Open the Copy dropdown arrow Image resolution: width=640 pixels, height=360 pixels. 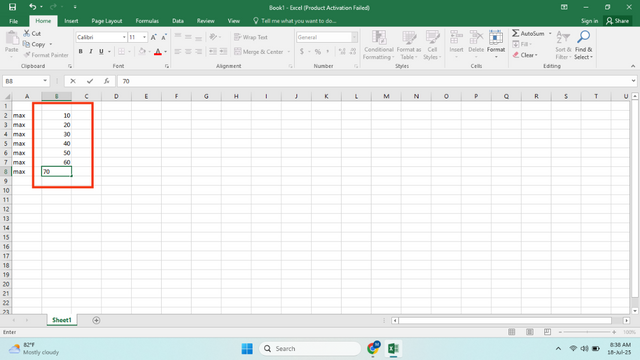pos(51,44)
